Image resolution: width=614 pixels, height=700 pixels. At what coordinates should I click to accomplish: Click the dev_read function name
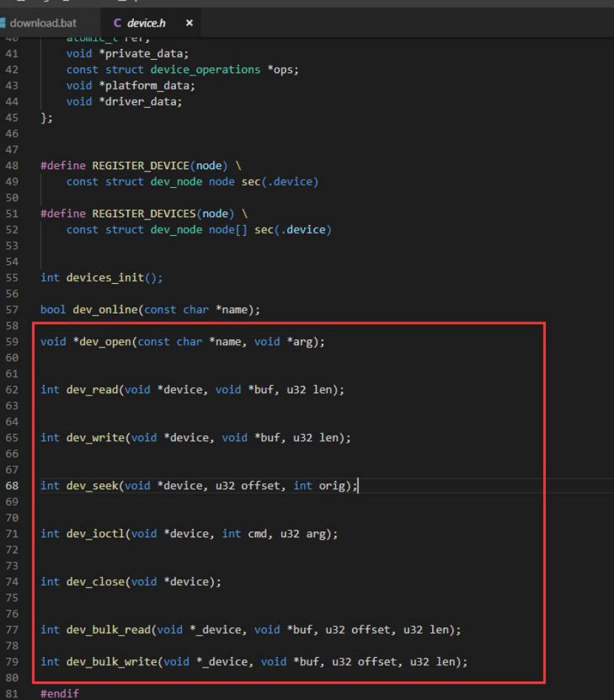[x=92, y=390]
